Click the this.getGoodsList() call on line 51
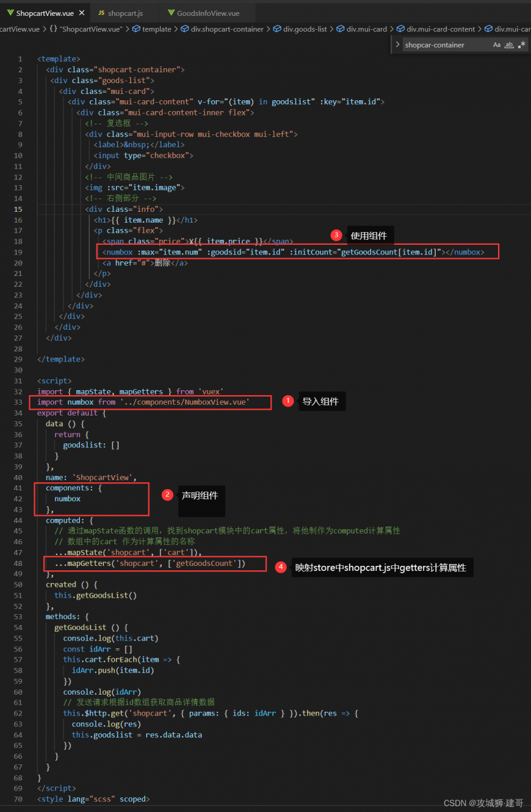 coord(95,596)
